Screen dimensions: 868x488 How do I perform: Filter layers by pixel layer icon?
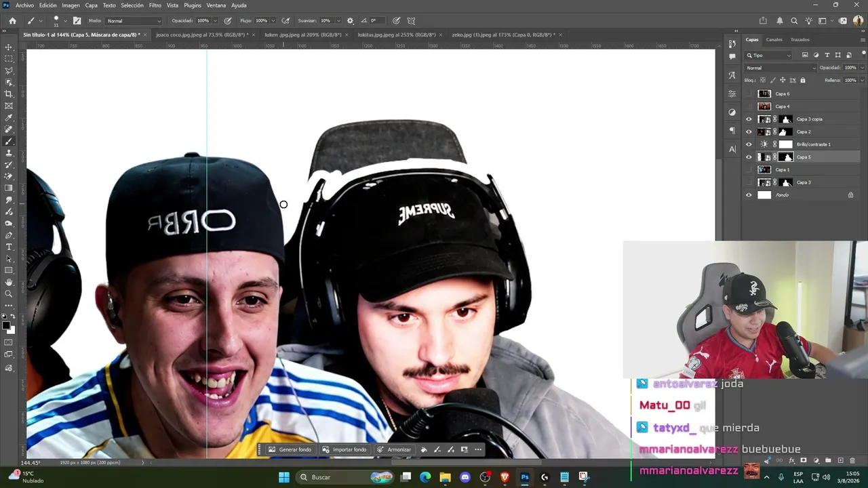click(x=805, y=55)
